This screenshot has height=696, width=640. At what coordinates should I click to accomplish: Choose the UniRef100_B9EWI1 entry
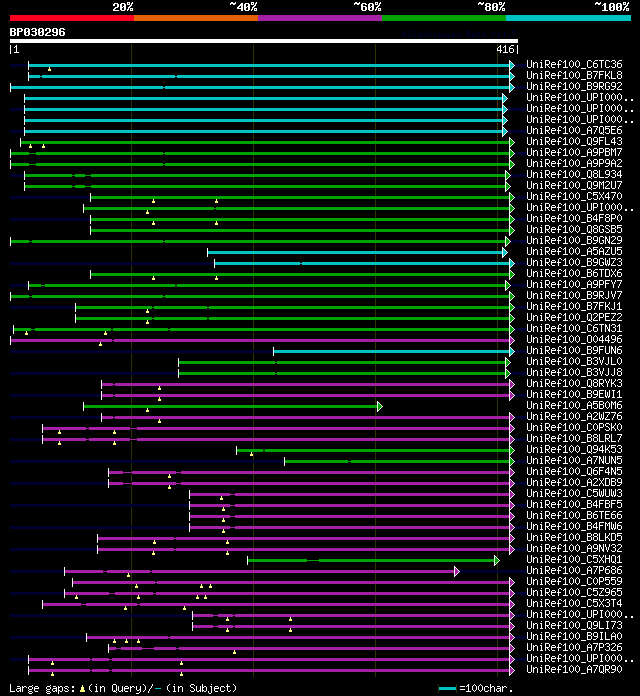(x=574, y=394)
